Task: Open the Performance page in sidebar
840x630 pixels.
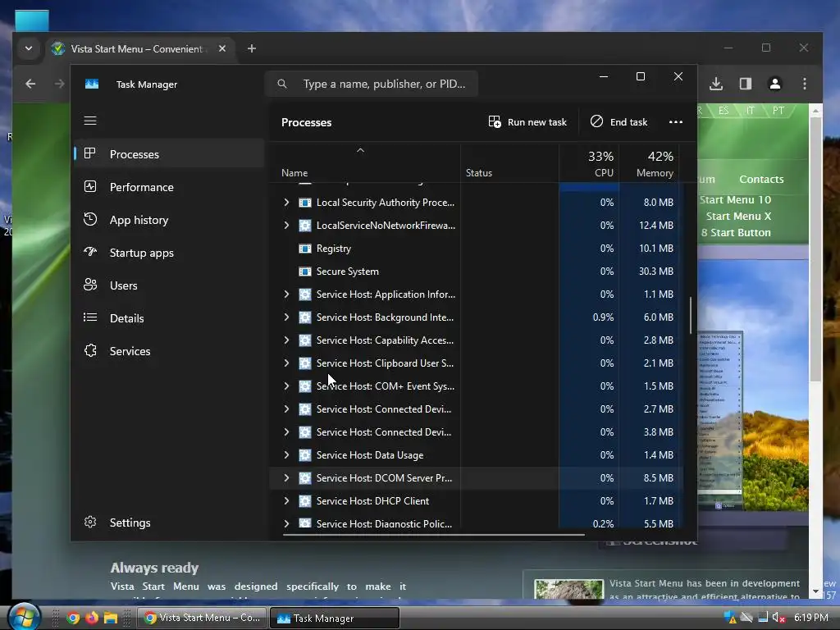Action: [169, 187]
